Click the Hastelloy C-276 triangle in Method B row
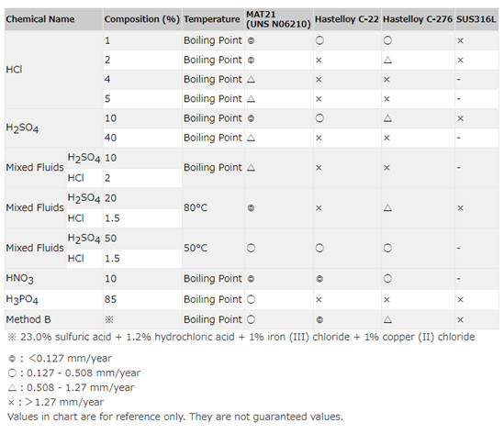Image resolution: width=504 pixels, height=434 pixels. (x=387, y=319)
